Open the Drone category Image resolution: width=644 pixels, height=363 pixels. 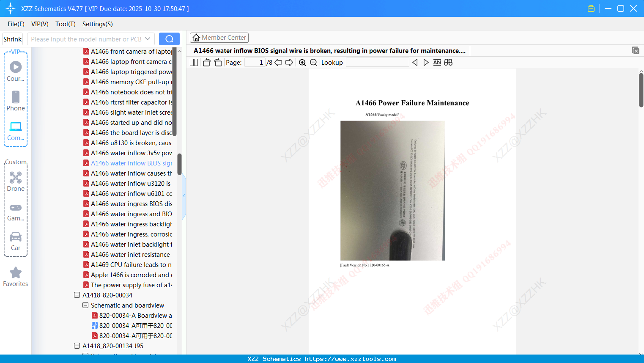pyautogui.click(x=16, y=181)
